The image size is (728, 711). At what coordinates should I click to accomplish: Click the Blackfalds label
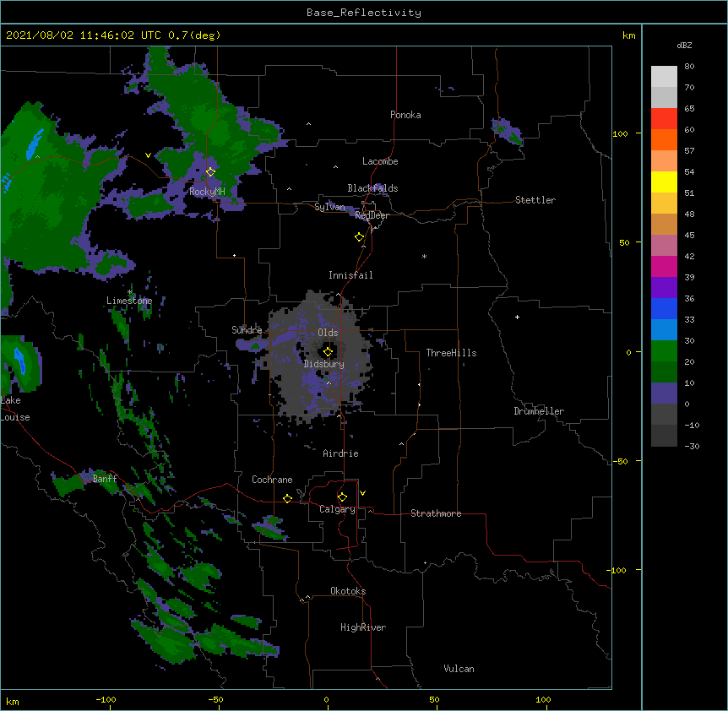(372, 188)
